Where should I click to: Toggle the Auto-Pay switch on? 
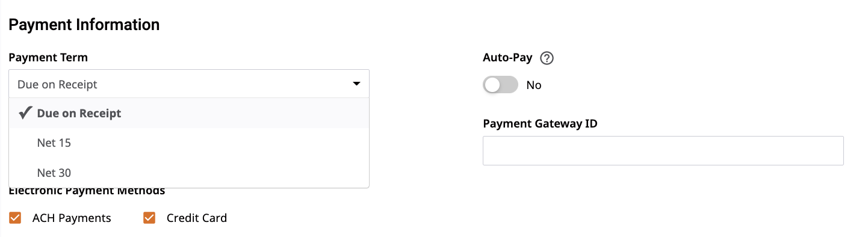(x=500, y=85)
